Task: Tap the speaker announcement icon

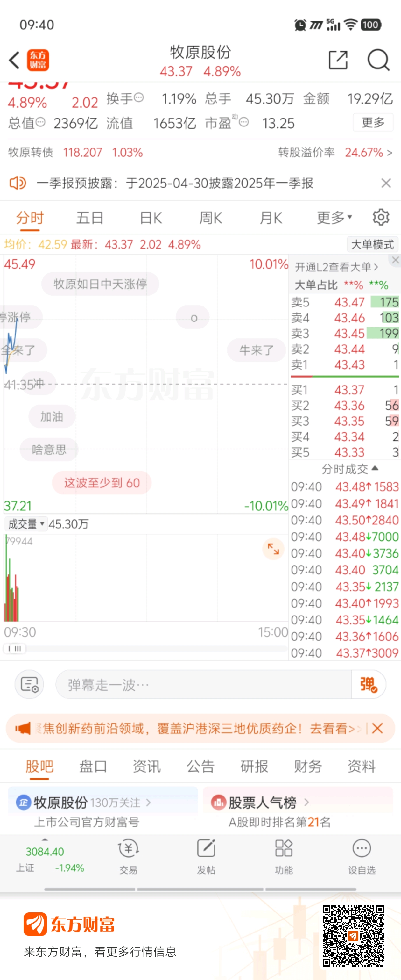Action: click(x=18, y=183)
